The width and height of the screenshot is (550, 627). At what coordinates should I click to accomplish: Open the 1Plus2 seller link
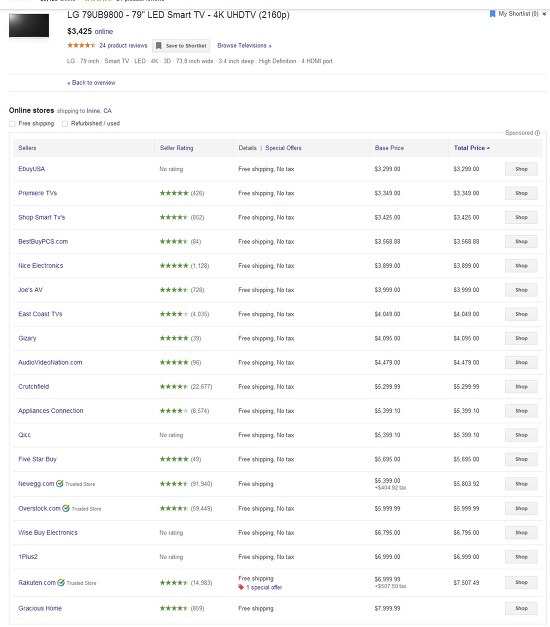coord(28,557)
